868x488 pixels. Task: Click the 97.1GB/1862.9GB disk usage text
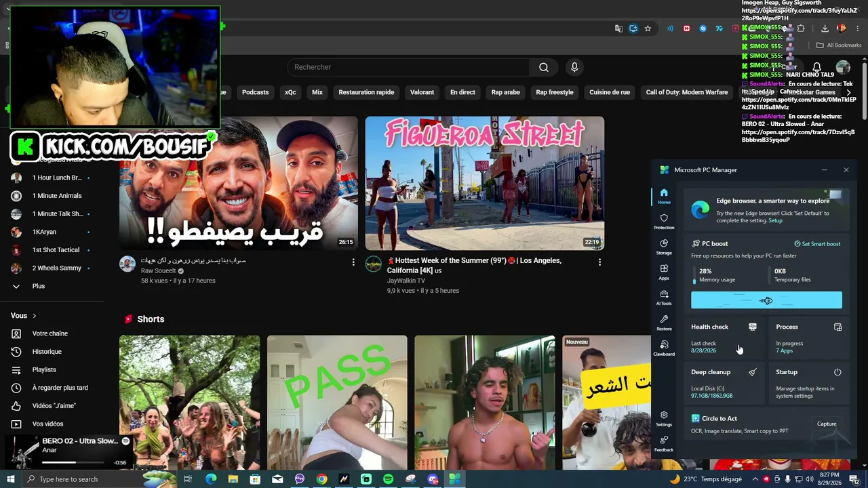[x=711, y=396]
